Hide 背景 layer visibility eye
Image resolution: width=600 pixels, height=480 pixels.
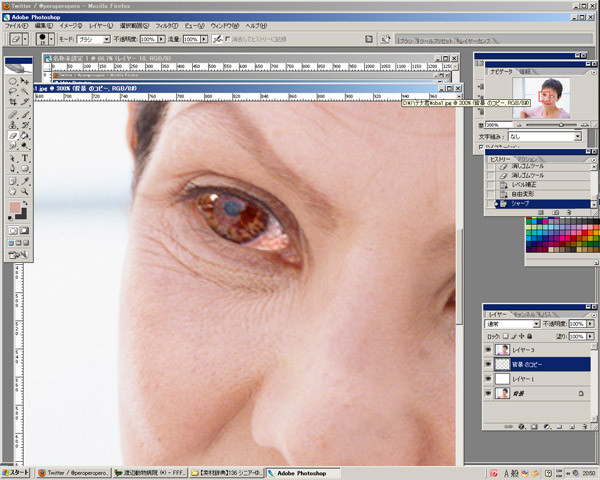[x=488, y=393]
